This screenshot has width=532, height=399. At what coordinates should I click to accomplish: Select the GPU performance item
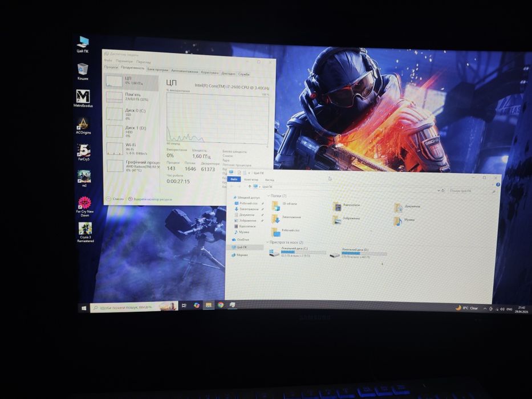133,165
